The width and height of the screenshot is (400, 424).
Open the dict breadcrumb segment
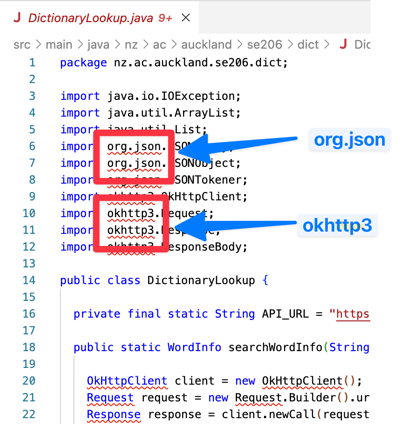308,45
